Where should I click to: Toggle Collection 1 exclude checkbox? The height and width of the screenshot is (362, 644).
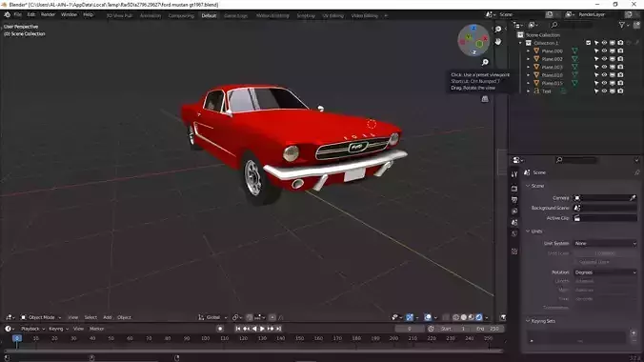coord(588,43)
